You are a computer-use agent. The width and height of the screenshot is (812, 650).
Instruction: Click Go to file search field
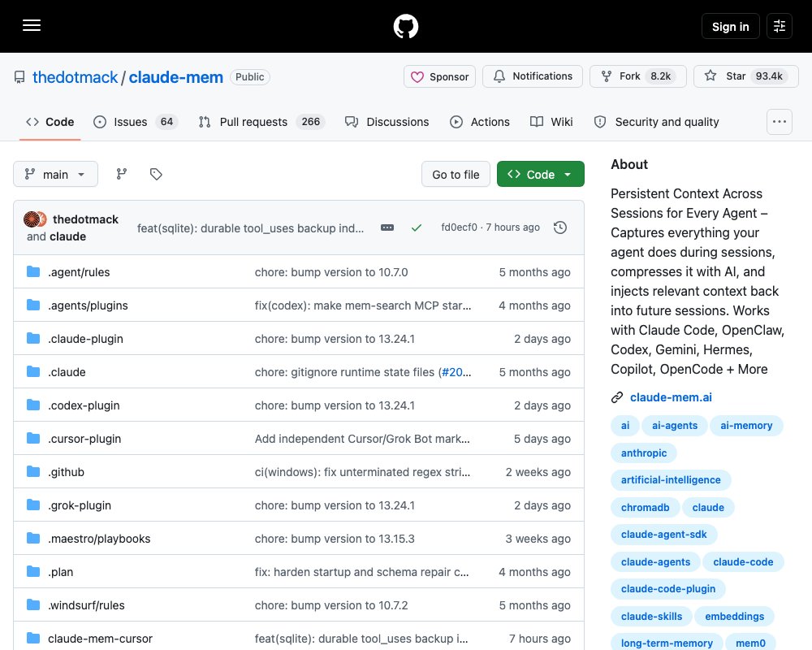pos(456,175)
